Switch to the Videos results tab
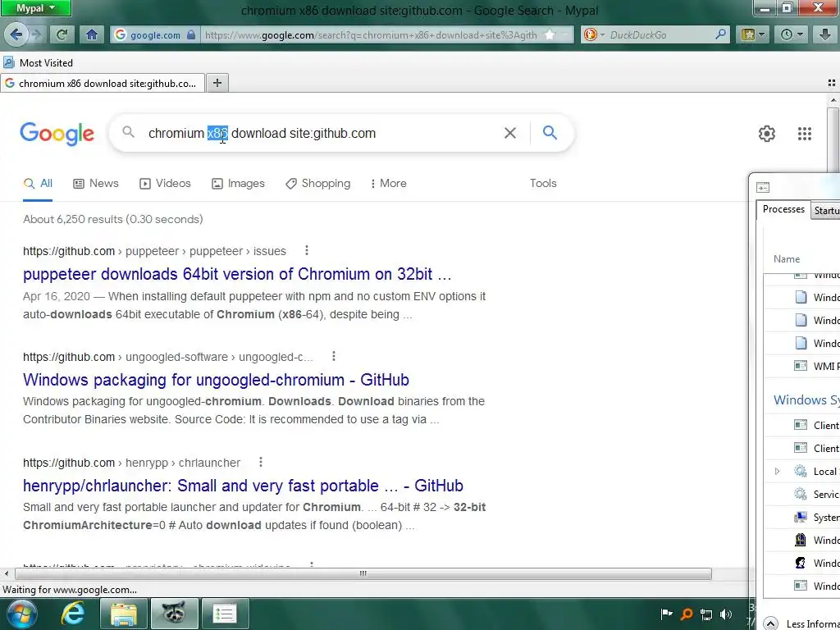The height and width of the screenshot is (630, 840). pyautogui.click(x=165, y=183)
